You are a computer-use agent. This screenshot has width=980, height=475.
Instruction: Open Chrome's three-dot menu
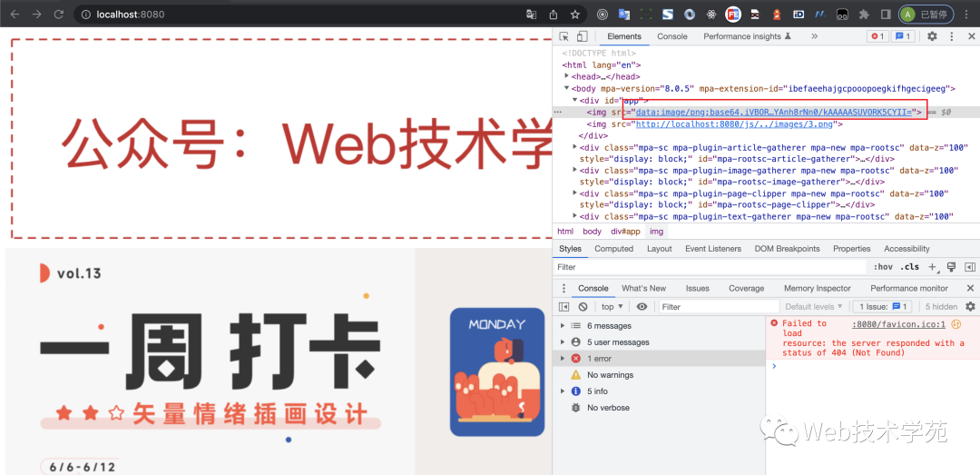pyautogui.click(x=967, y=15)
